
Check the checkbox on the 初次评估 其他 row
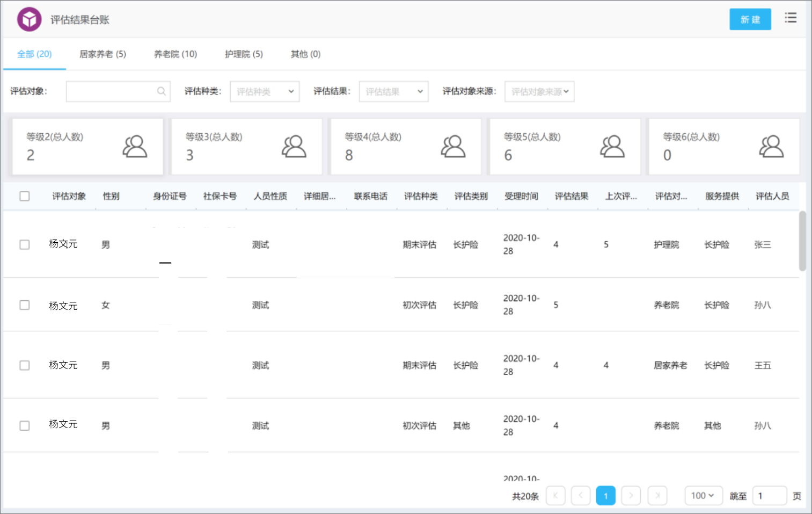click(24, 425)
